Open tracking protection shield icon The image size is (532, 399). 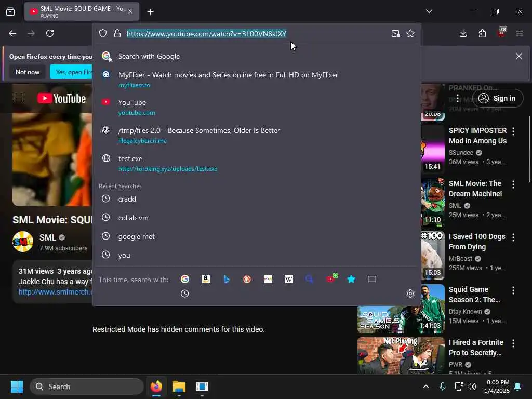[x=103, y=33]
